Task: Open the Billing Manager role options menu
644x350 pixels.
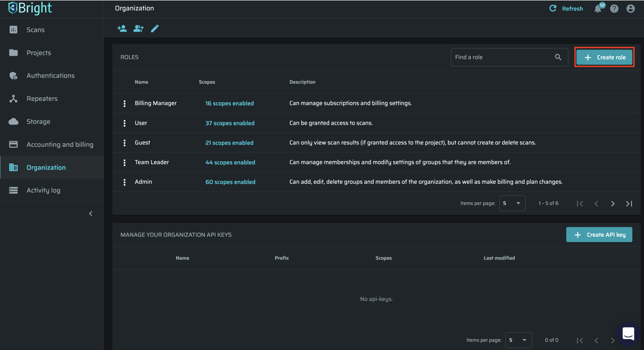Action: pyautogui.click(x=125, y=103)
